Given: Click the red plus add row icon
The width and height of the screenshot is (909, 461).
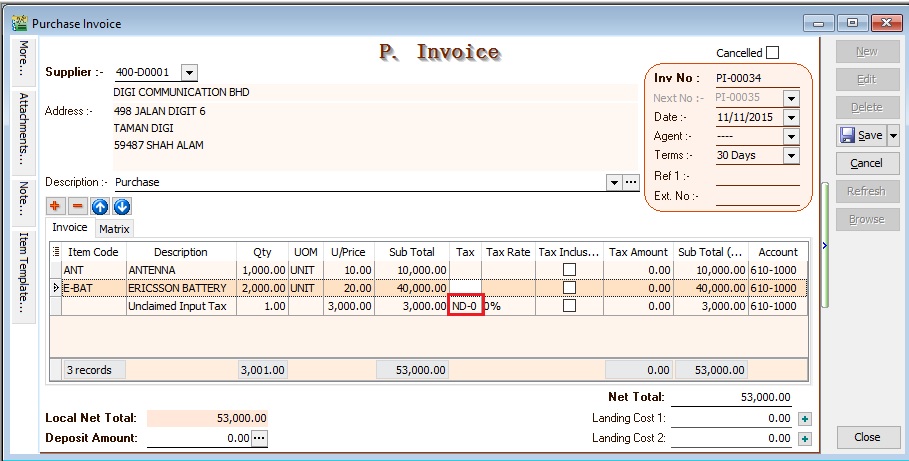Looking at the screenshot, I should coord(55,206).
